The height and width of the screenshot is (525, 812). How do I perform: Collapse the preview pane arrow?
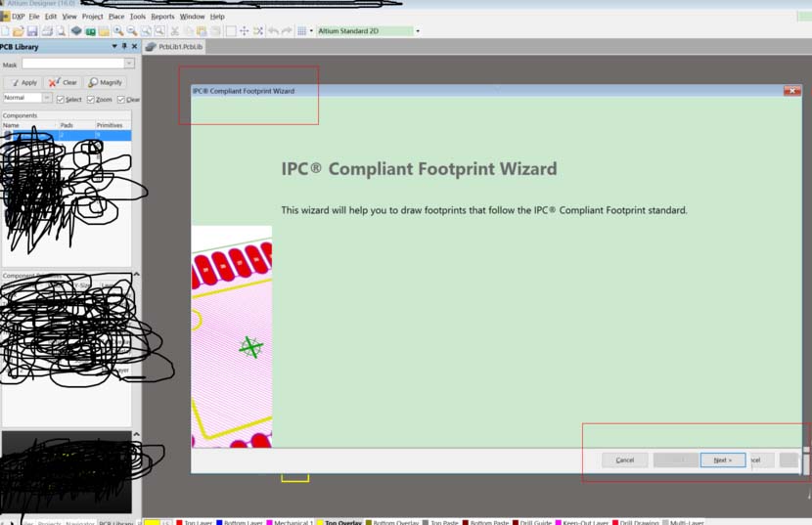click(137, 434)
